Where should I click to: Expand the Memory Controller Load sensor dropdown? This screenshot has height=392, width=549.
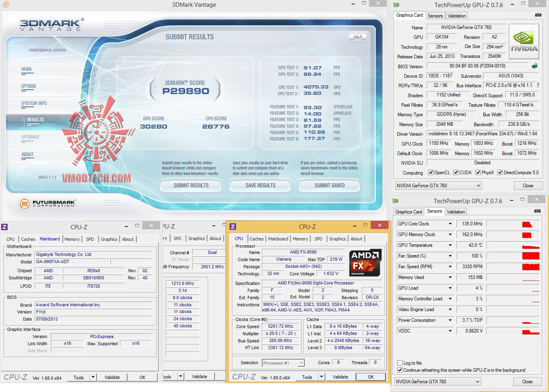point(450,299)
